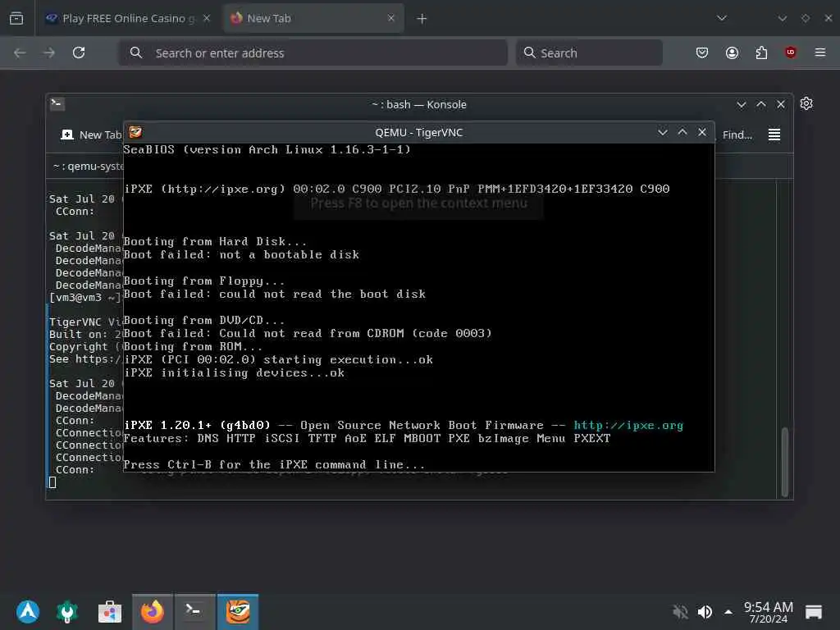Minimize the Konsole window
Image resolution: width=840 pixels, height=630 pixels.
tap(742, 104)
